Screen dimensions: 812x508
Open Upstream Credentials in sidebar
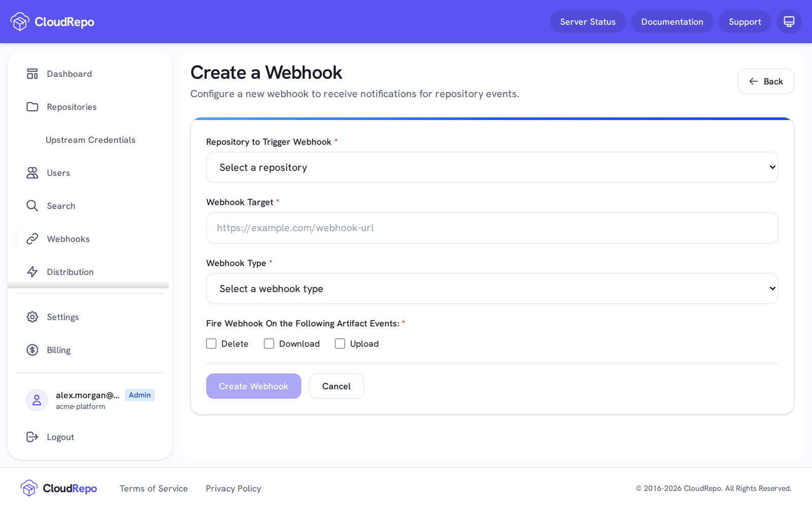pos(90,140)
